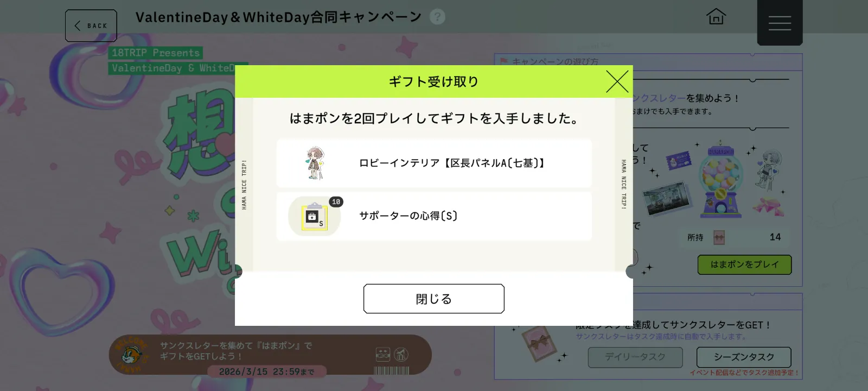The width and height of the screenshot is (868, 391).
Task: Click the airplane icon in the banner
Action: click(401, 355)
